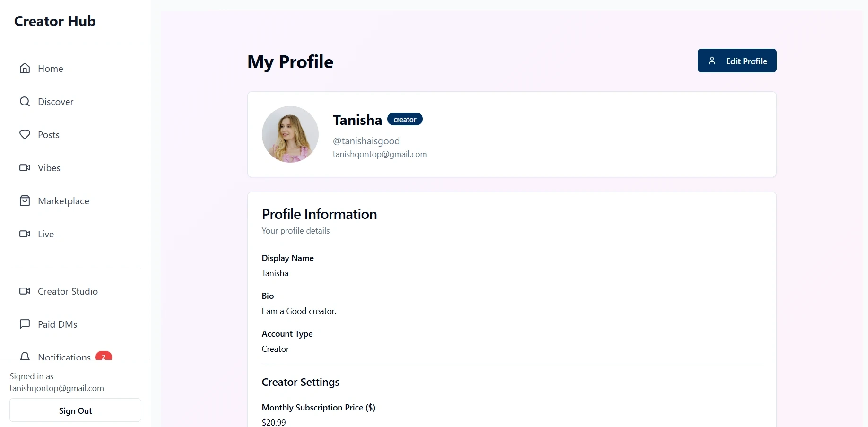Open Paid DMs messages

pos(57,324)
